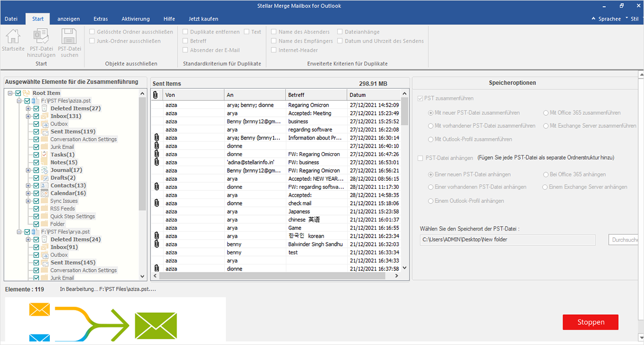This screenshot has height=345, width=644.
Task: Open the Hilfe tab
Action: pos(170,19)
